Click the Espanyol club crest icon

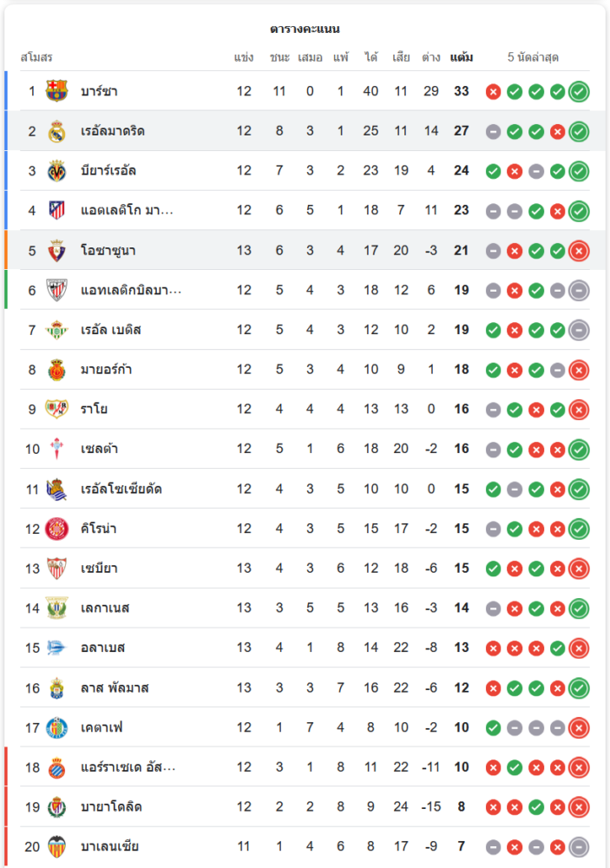coord(56,767)
